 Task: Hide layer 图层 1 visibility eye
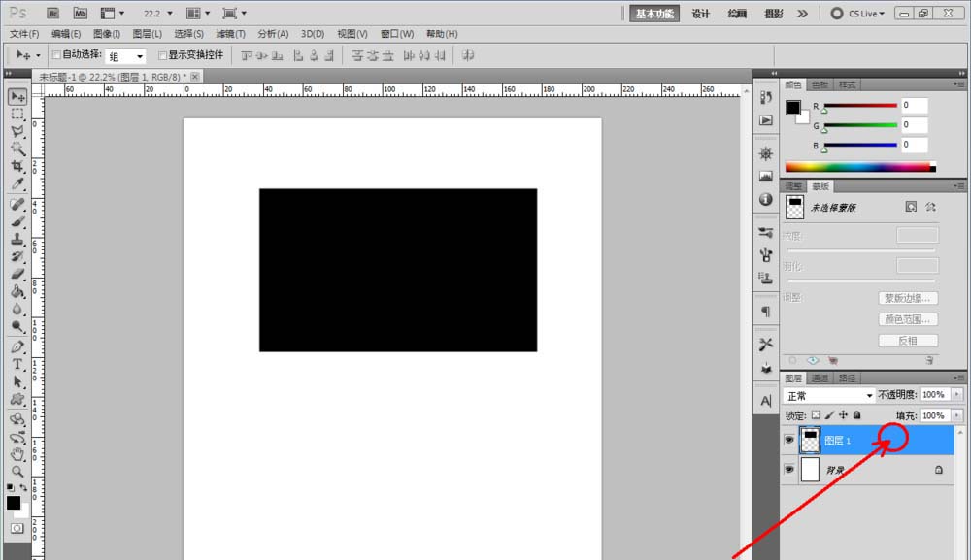click(788, 440)
